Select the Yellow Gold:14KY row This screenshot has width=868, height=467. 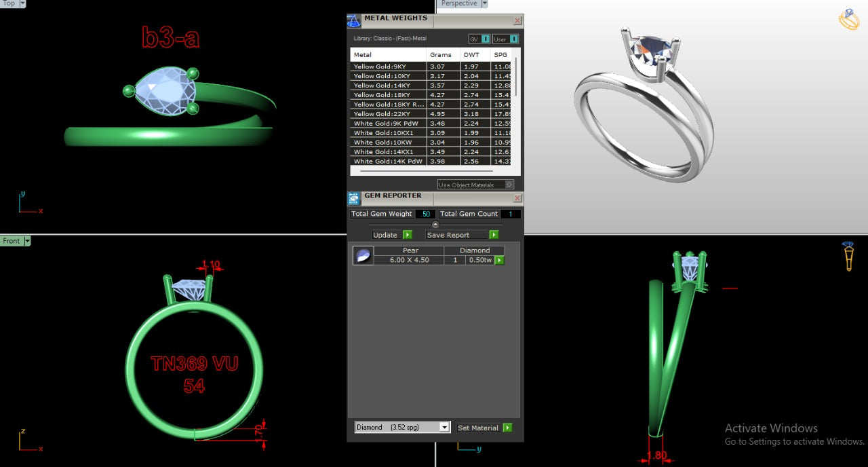click(x=432, y=86)
